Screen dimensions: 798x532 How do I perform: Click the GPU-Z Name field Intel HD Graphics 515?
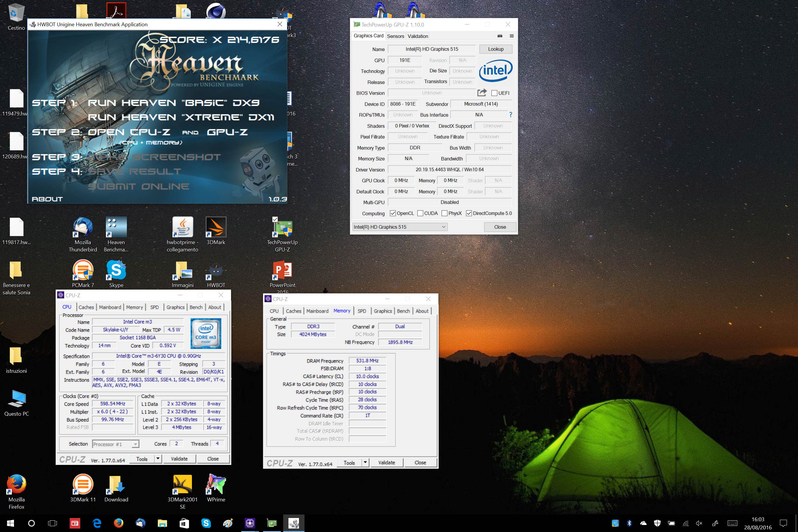pyautogui.click(x=432, y=49)
